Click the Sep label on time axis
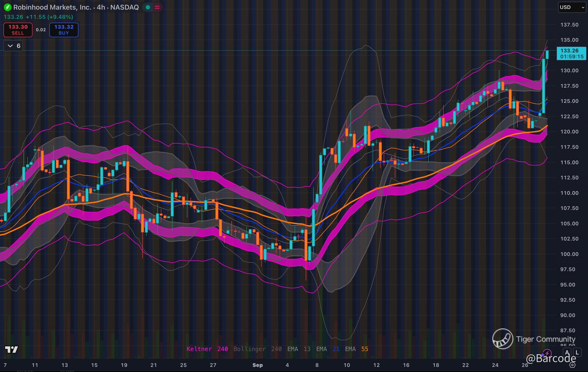The width and height of the screenshot is (588, 372). click(257, 365)
